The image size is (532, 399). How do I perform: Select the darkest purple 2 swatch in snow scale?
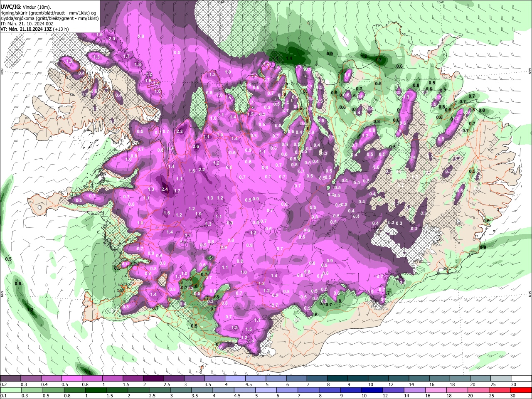(x=153, y=379)
